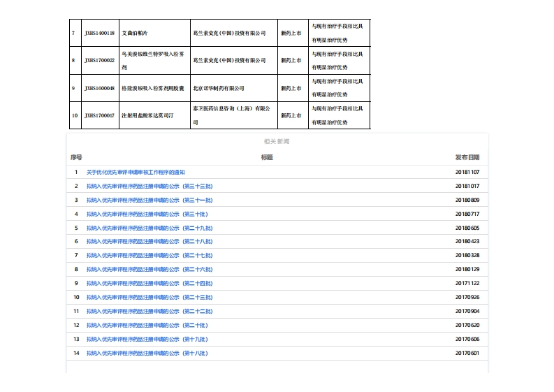The height and width of the screenshot is (392, 554).
Task: Open the 第二十四批 announcement link
Action: coord(150,284)
